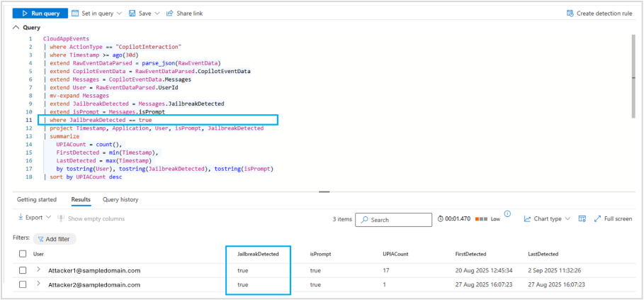Viewport: 644px width, 300px height.
Task: Sort by the JailbreakDetected column header
Action: [258, 254]
